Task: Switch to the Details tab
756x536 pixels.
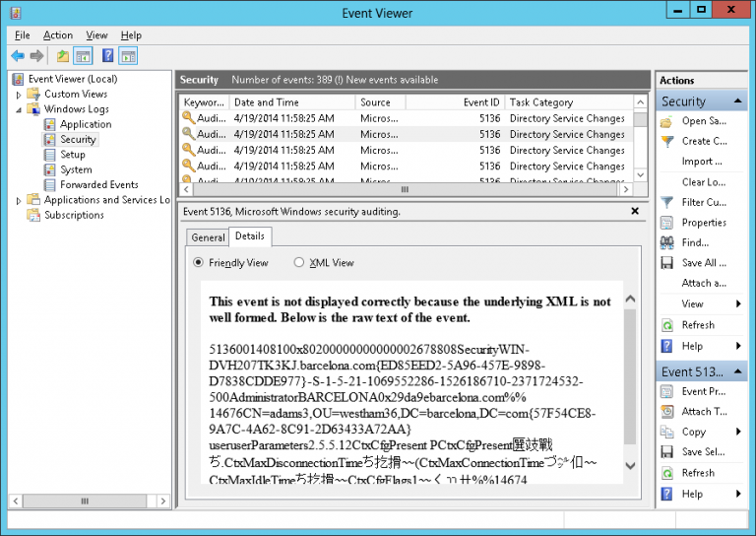Action: pos(250,235)
